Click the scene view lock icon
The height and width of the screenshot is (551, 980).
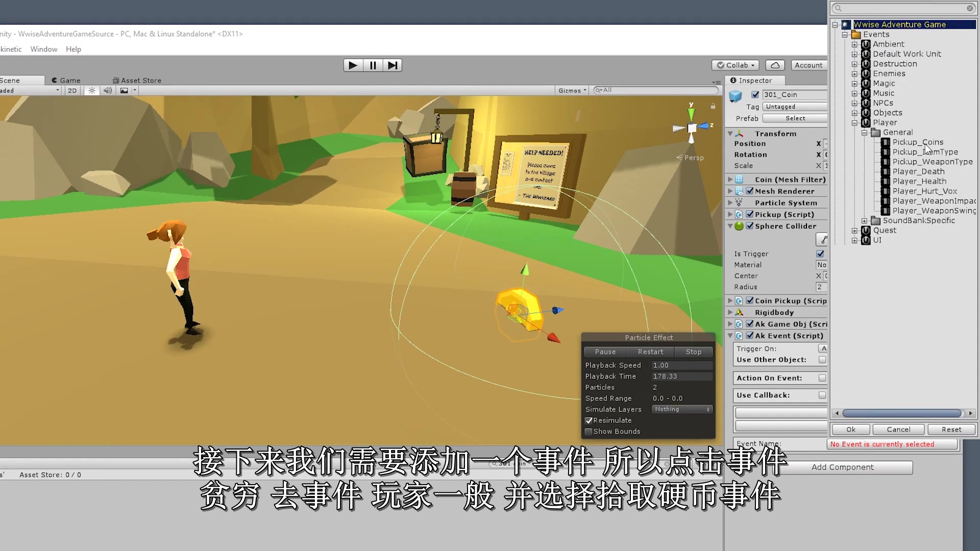(x=713, y=106)
